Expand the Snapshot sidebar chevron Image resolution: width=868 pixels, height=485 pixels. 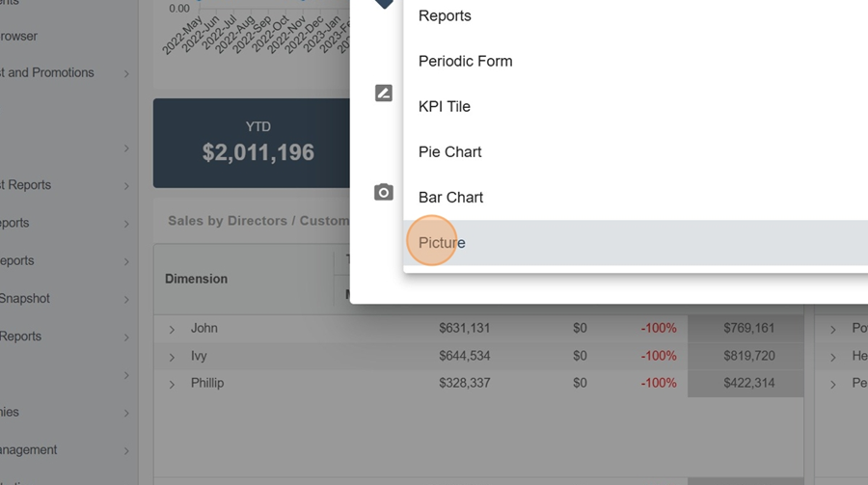point(126,300)
